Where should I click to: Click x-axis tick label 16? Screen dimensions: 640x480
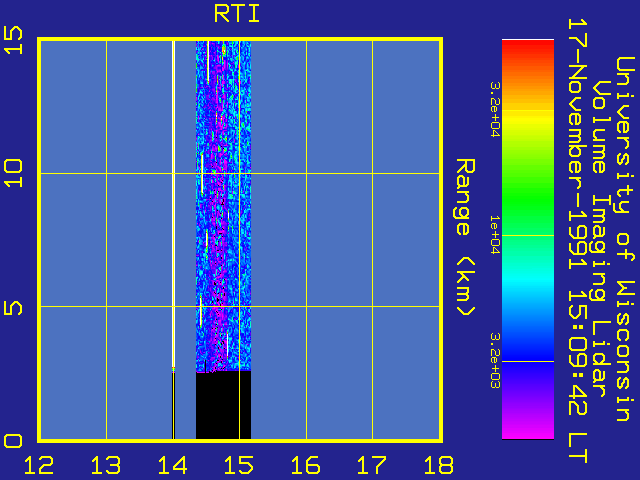305,465
